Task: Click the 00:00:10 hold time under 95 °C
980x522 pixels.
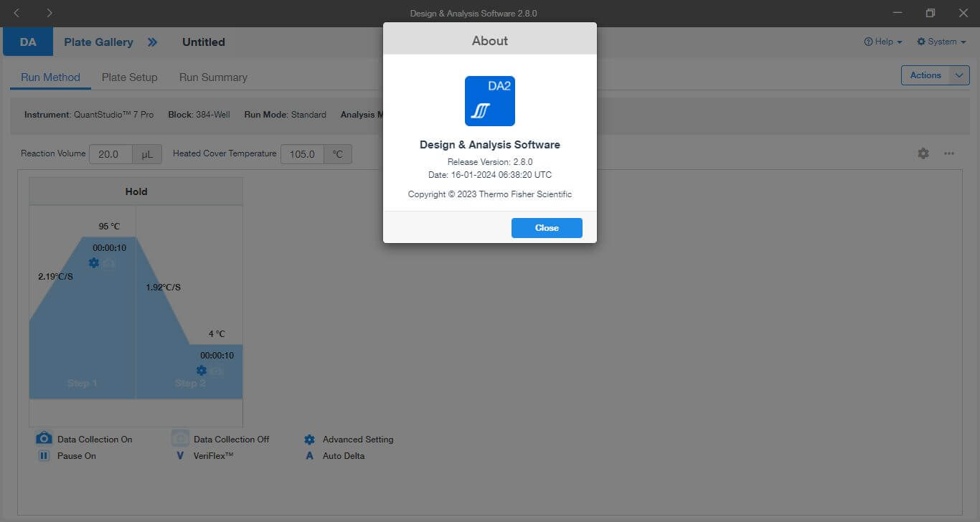Action: tap(109, 248)
